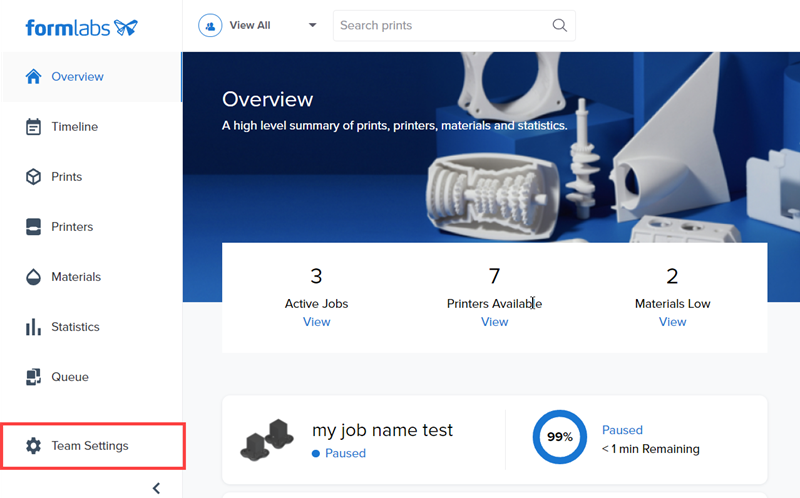Click the Search prints input field
800x498 pixels.
point(454,26)
